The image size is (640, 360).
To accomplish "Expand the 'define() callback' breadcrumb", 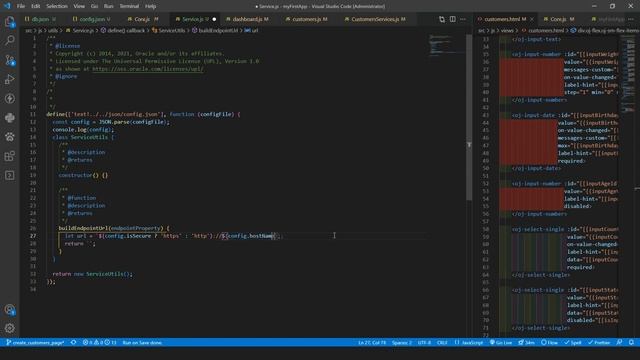I will tap(123, 30).
